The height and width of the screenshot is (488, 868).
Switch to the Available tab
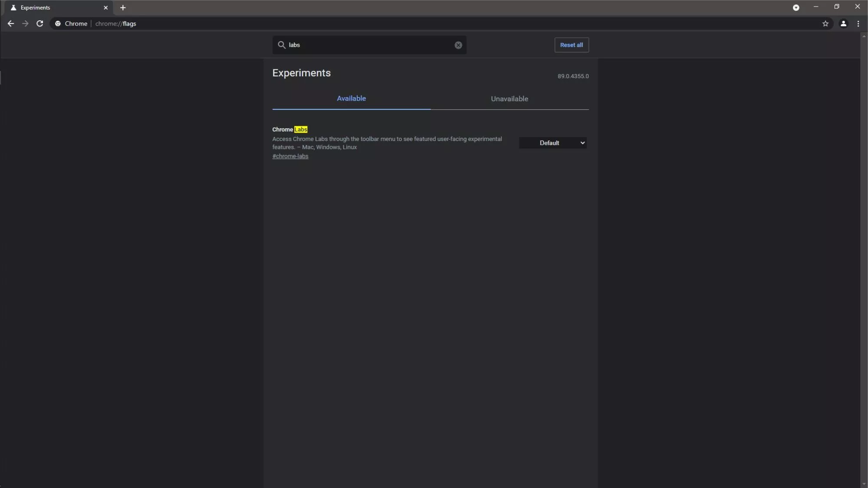click(352, 99)
